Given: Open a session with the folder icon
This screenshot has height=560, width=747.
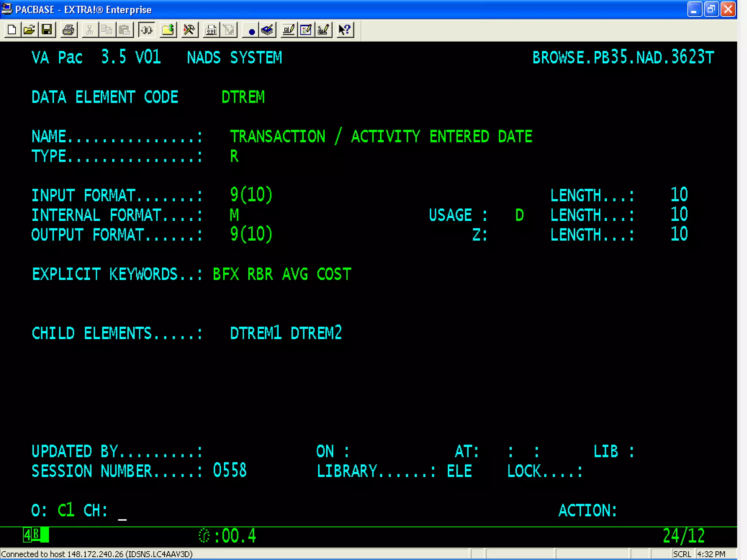Looking at the screenshot, I should (29, 30).
